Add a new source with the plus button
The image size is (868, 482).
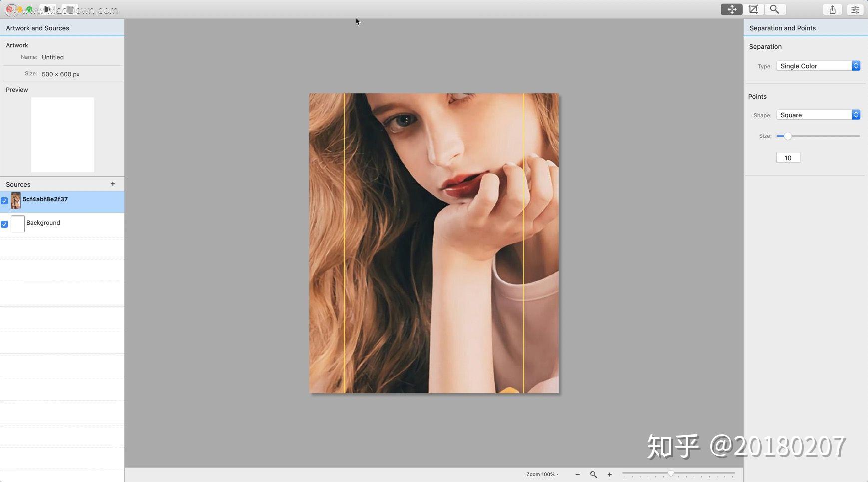point(112,184)
